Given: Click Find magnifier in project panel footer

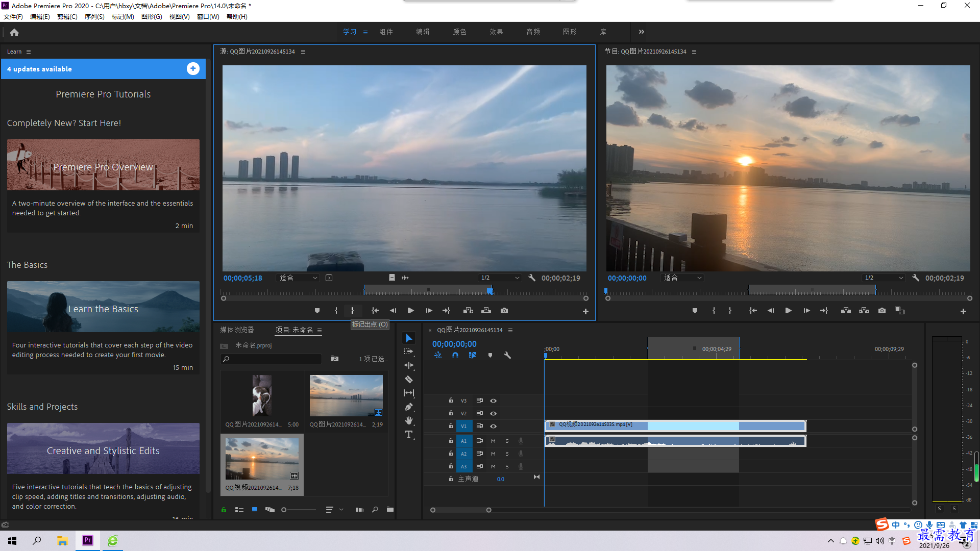Looking at the screenshot, I should tap(375, 509).
